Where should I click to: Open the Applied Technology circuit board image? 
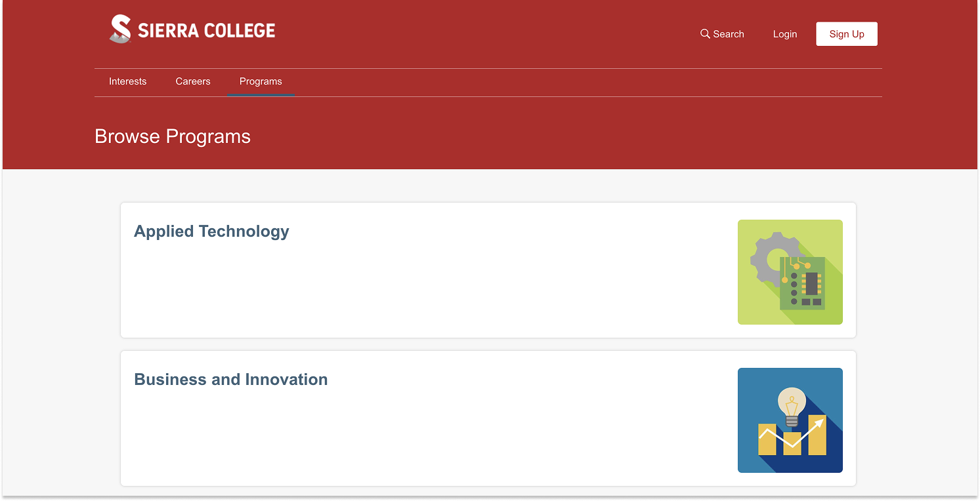[x=790, y=272]
